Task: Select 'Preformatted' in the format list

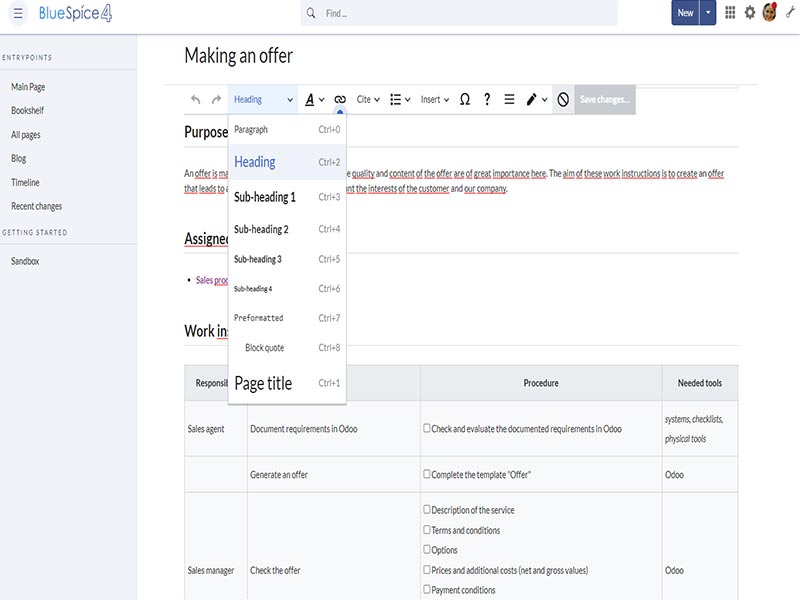Action: [x=259, y=318]
